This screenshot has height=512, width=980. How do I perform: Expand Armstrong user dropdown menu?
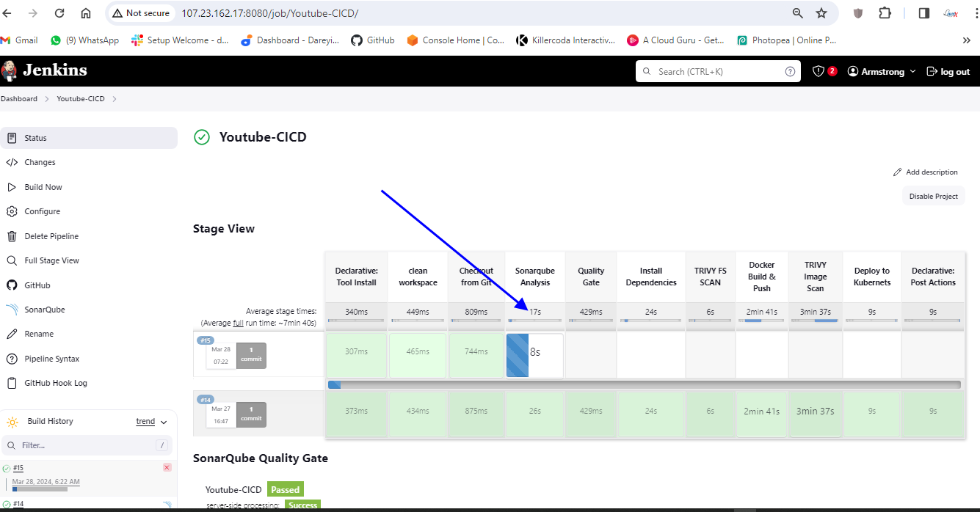tap(912, 71)
